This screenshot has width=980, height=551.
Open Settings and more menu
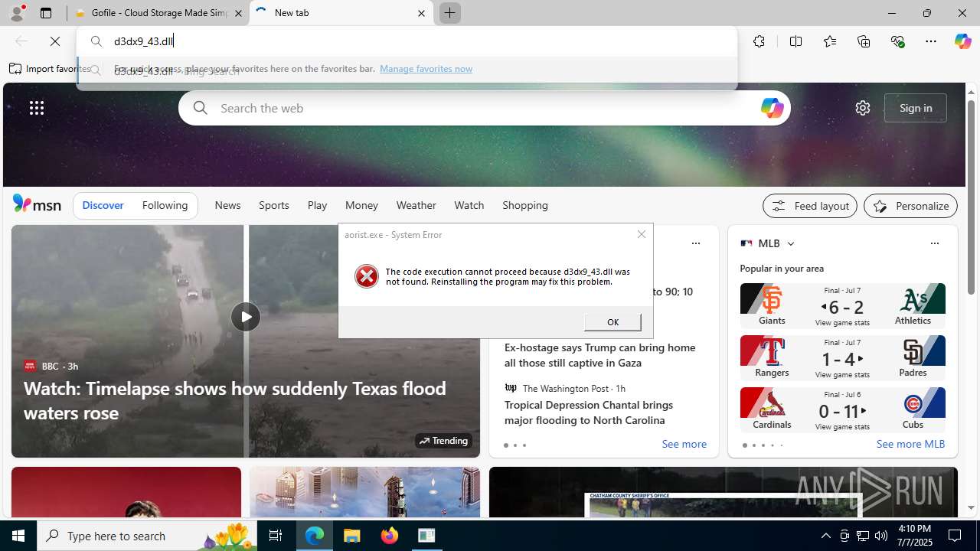tap(931, 41)
